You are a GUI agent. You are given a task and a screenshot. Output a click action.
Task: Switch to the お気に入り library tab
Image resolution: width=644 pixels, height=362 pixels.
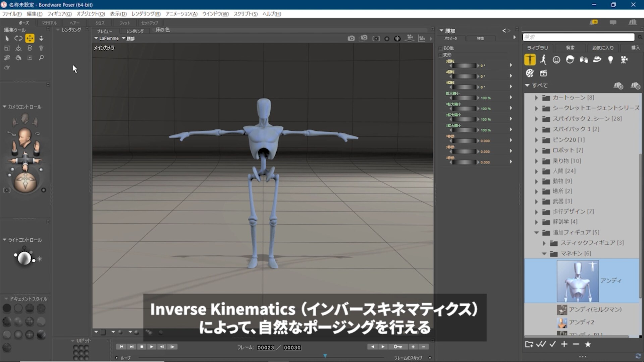tap(603, 48)
